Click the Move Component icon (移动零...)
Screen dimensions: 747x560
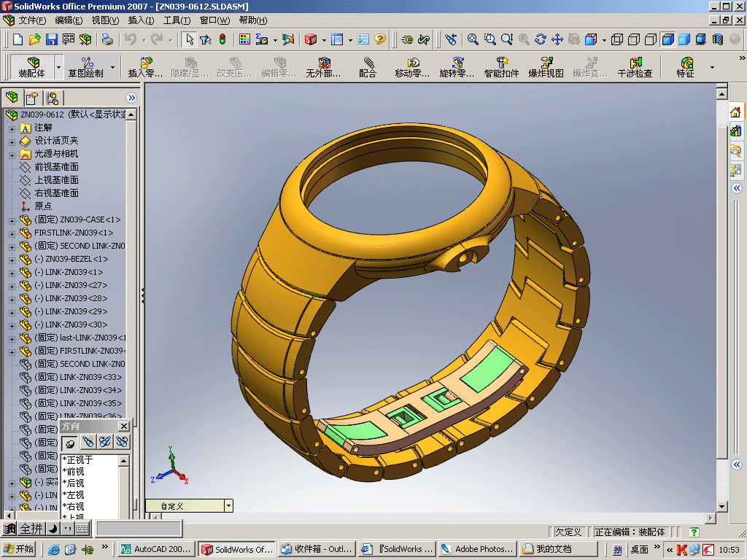(413, 67)
